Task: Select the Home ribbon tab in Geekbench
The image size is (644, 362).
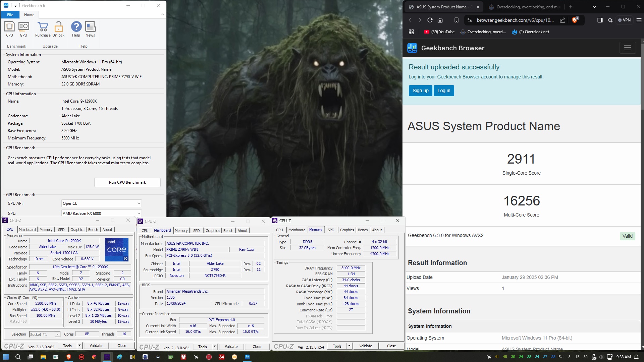Action: (x=29, y=15)
